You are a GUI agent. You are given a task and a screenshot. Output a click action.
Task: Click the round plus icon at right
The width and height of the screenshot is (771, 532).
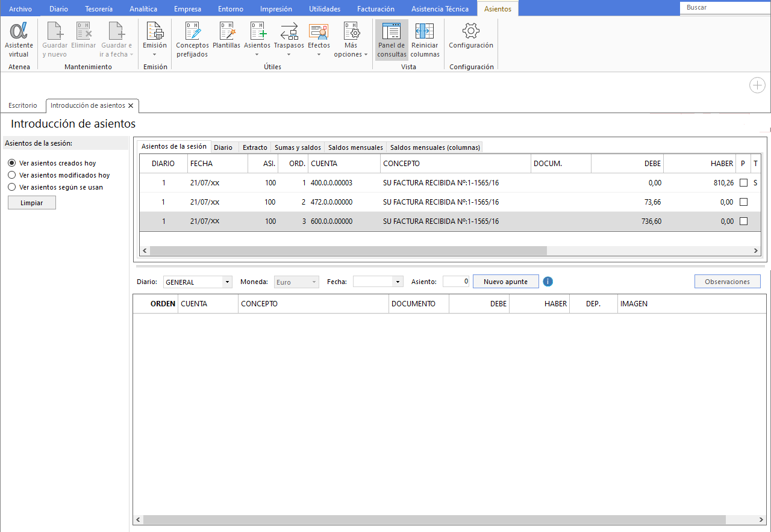(x=757, y=85)
